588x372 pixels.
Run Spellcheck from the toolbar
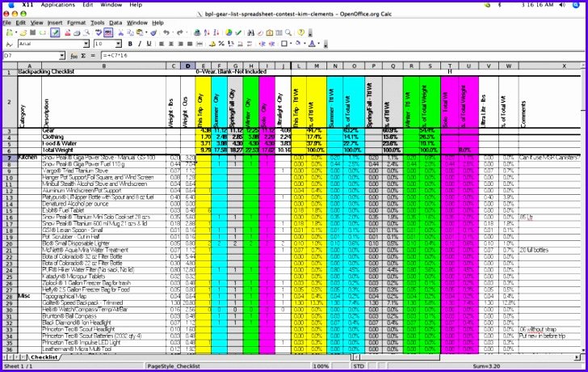tap(99, 32)
